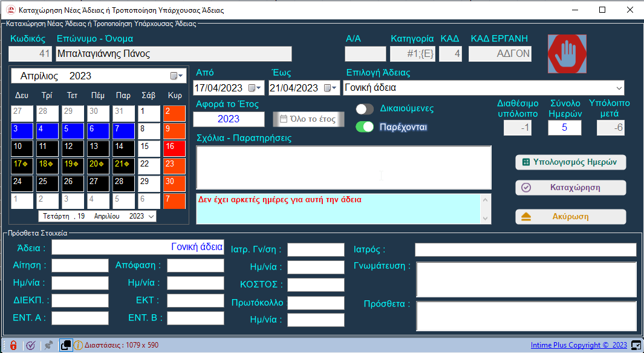Click the red stop-hand icon

click(x=567, y=54)
